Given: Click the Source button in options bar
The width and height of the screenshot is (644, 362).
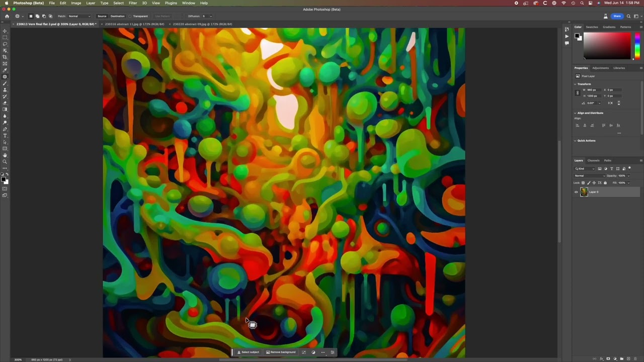Looking at the screenshot, I should click(x=102, y=16).
